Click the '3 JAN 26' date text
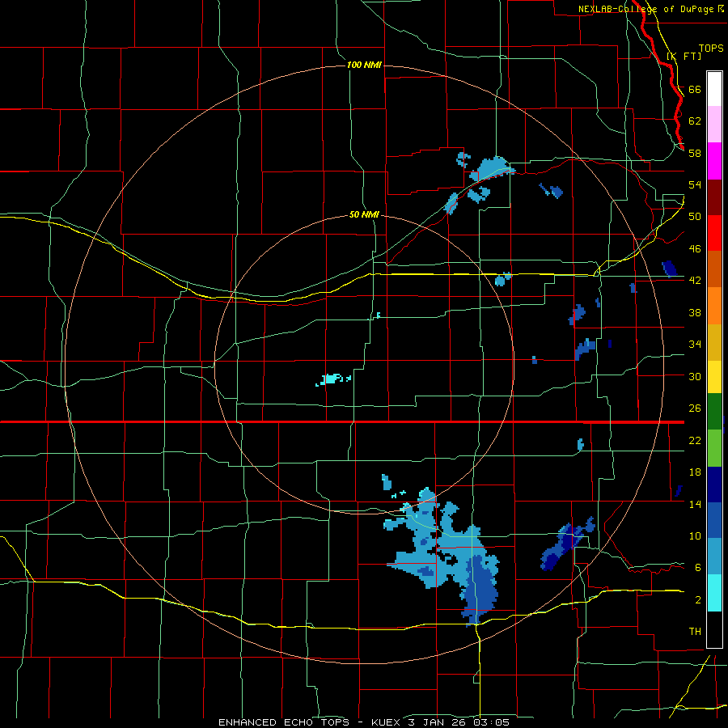This screenshot has height=728, width=728. click(x=438, y=722)
